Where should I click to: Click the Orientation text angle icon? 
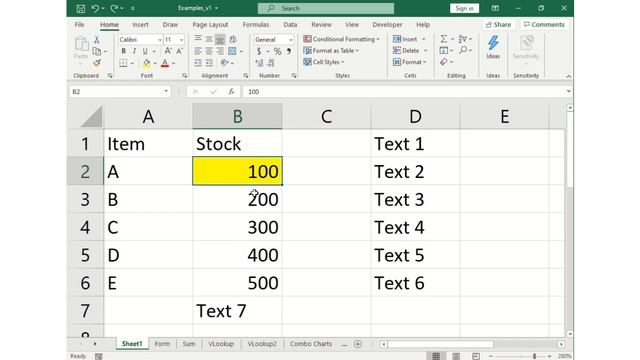coord(224,63)
